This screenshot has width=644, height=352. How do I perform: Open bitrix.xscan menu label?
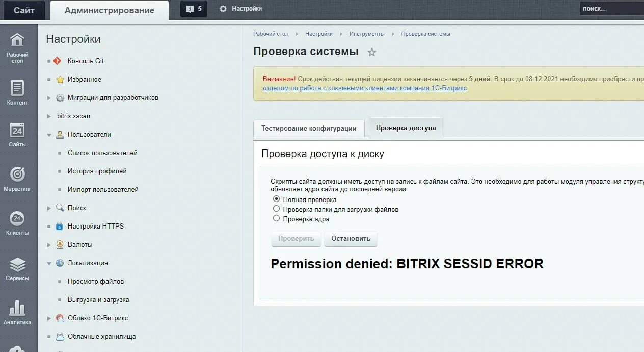coord(73,116)
